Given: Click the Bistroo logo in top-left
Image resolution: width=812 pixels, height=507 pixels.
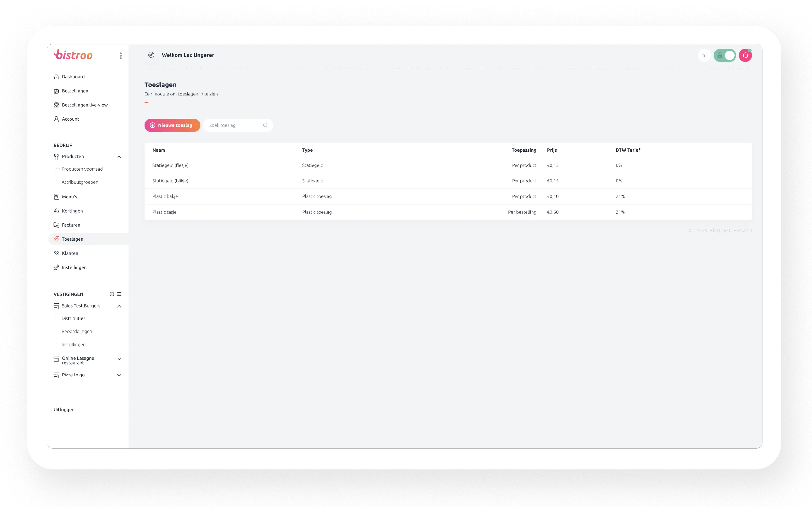Looking at the screenshot, I should [x=73, y=55].
